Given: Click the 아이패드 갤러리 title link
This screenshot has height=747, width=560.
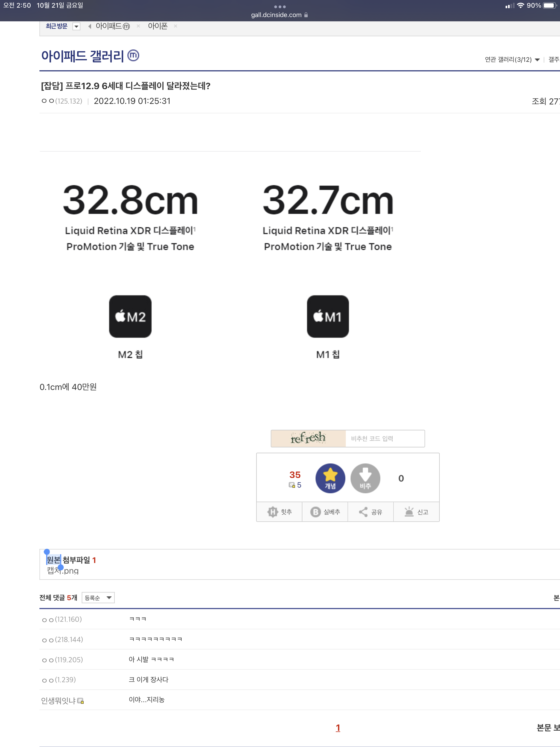Looking at the screenshot, I should [x=83, y=56].
